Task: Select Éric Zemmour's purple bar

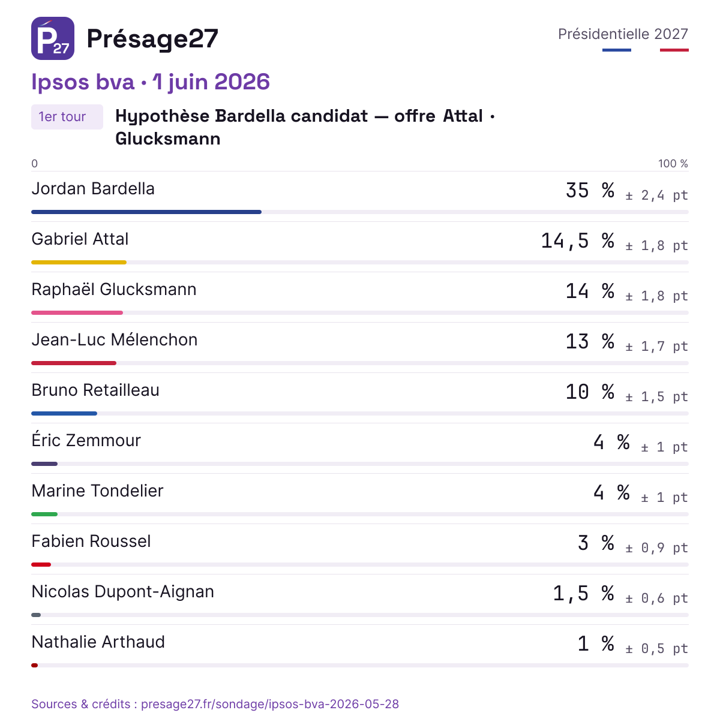Action: (44, 464)
